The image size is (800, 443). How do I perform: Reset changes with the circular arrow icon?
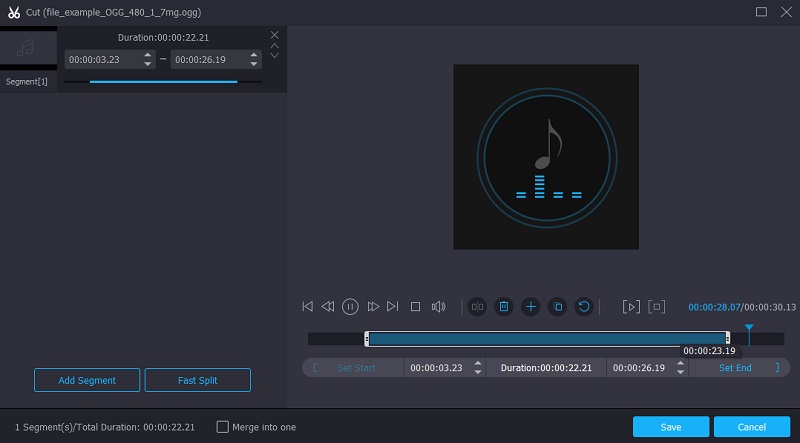tap(584, 306)
